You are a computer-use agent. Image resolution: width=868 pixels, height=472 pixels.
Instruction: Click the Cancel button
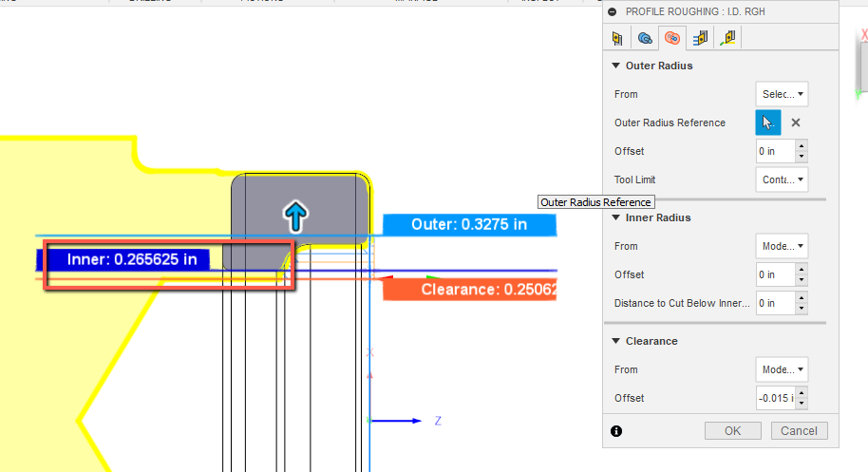point(799,430)
